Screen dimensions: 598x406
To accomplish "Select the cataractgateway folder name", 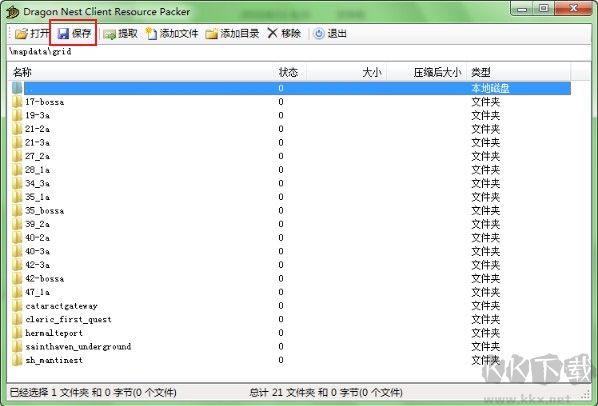I will tap(61, 306).
